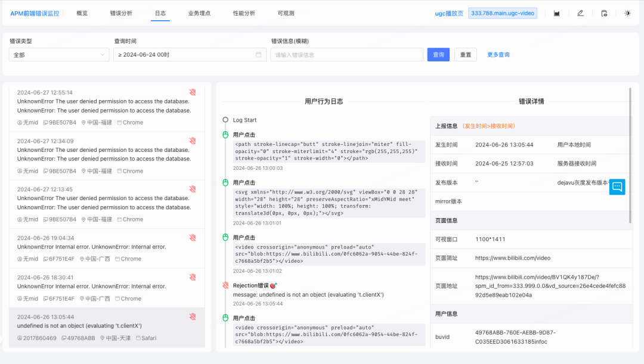Select the 可观测 tab
This screenshot has height=364, width=644.
286,13
